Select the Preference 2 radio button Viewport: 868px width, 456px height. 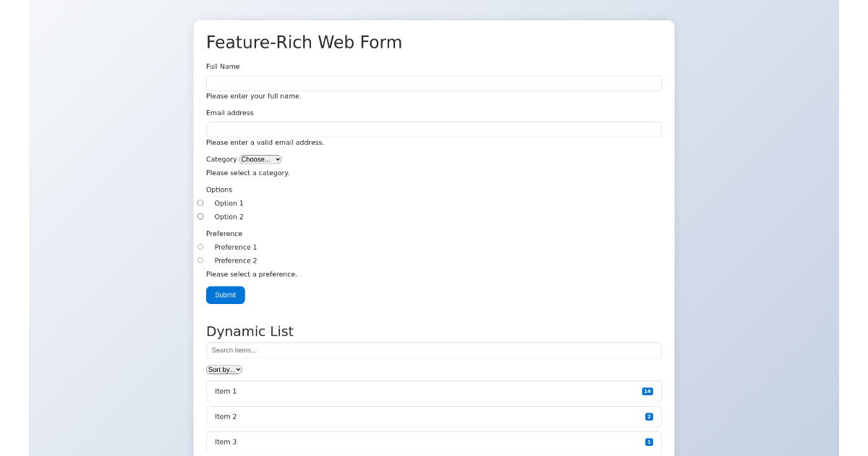(x=200, y=261)
